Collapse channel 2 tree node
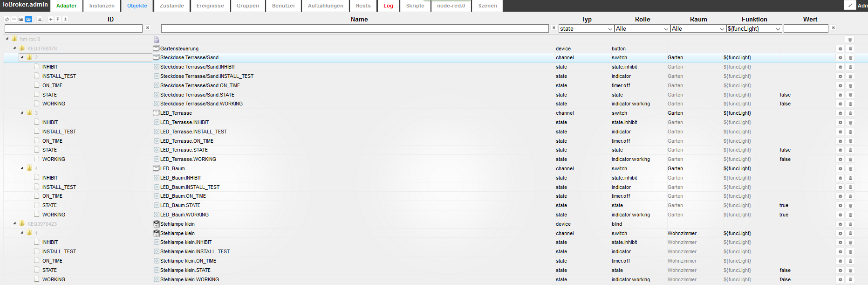The width and height of the screenshot is (868, 285). pos(22,57)
